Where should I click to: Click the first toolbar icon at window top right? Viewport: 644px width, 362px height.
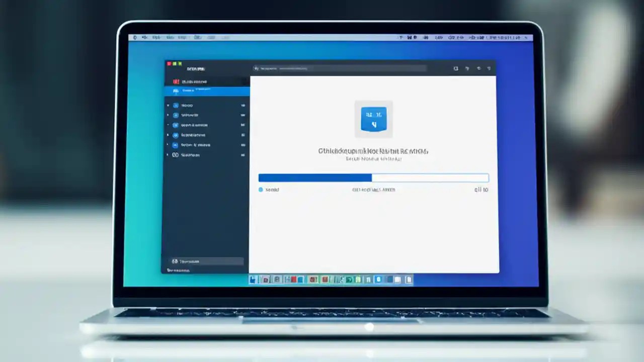click(x=455, y=68)
